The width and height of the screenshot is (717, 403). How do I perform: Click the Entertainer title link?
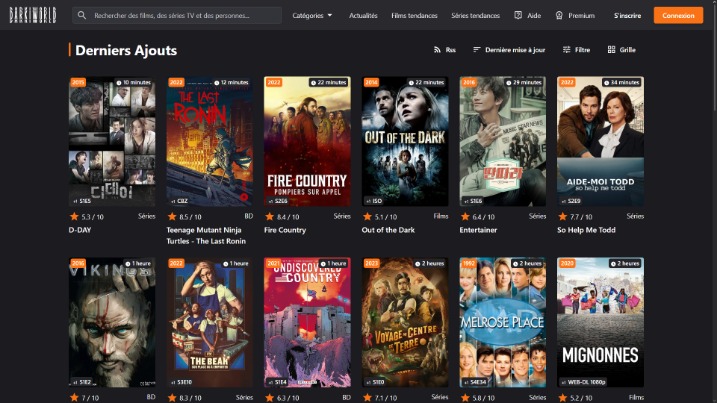(x=478, y=230)
